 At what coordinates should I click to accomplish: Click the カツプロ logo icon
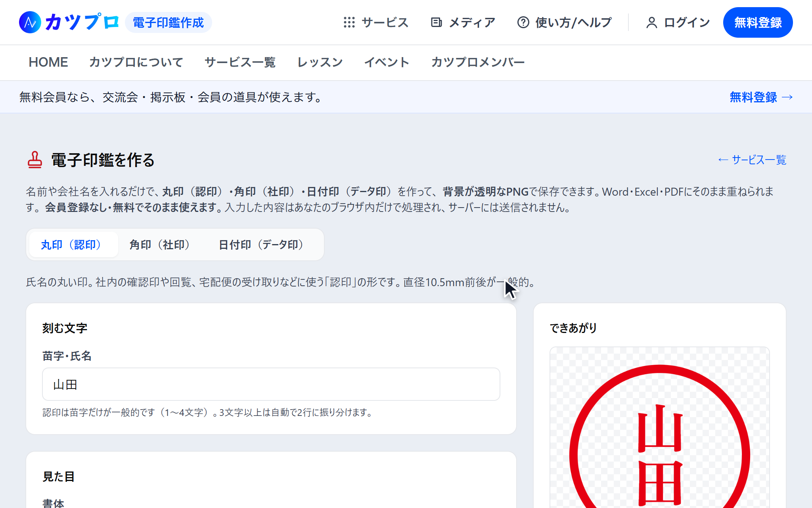tap(30, 22)
